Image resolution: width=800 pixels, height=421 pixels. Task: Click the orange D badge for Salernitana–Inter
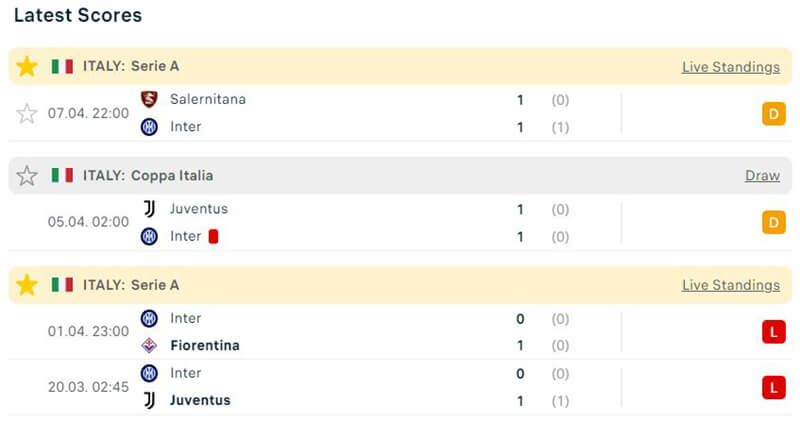click(x=773, y=113)
